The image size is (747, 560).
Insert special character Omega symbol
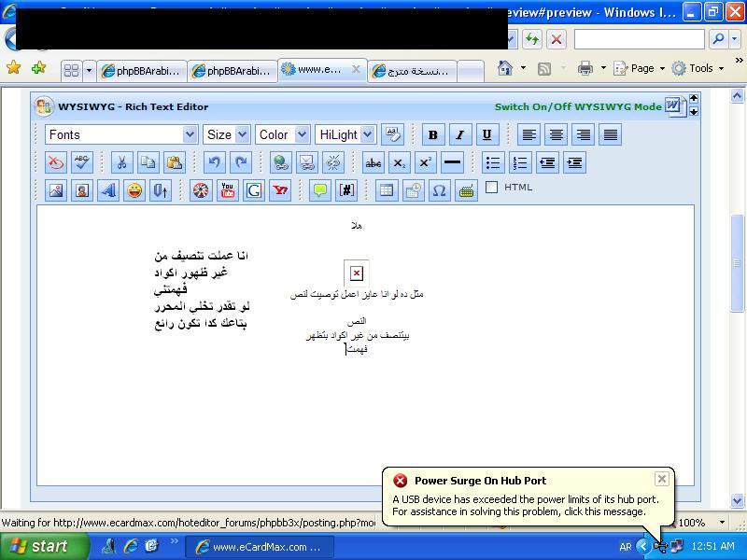click(x=439, y=190)
